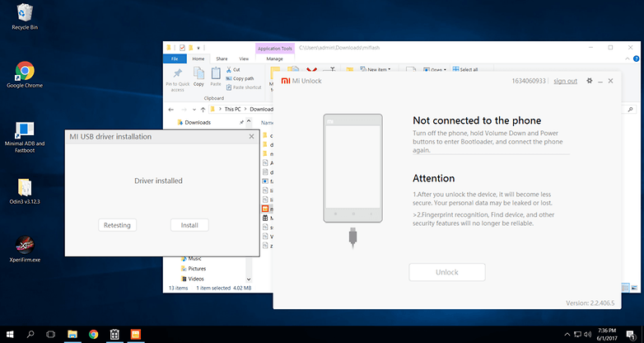Open the quick access toolbar customize arrow
Image resolution: width=644 pixels, height=343 pixels.
(198, 48)
